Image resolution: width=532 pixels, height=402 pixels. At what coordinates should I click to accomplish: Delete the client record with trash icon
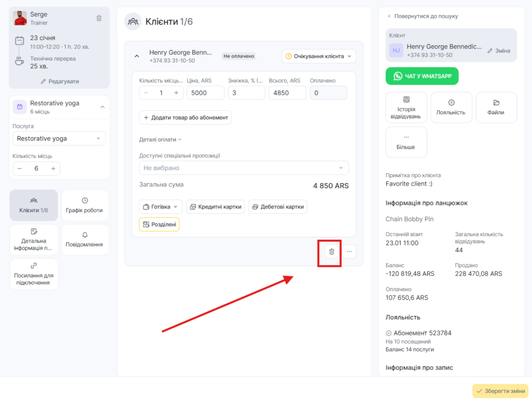pos(331,252)
